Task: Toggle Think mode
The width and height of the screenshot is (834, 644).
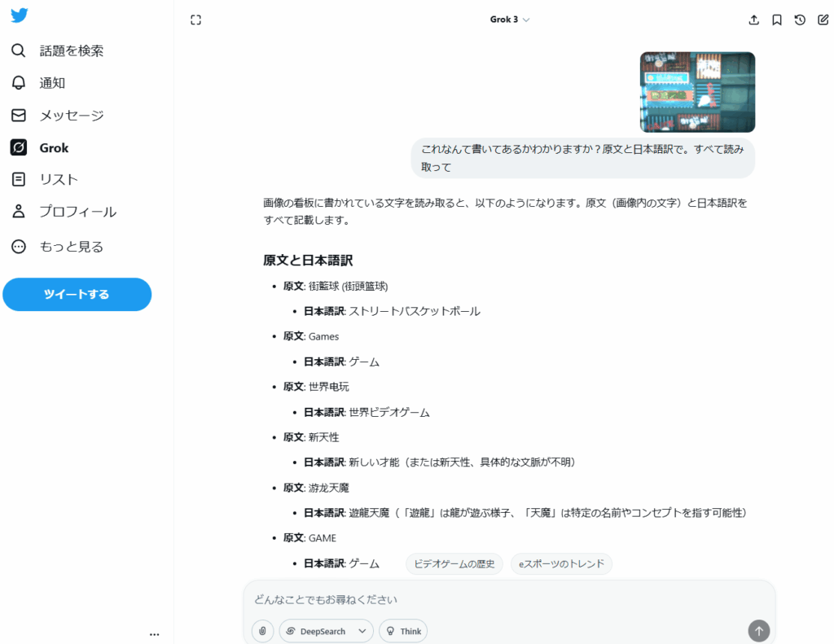Action: [x=403, y=631]
